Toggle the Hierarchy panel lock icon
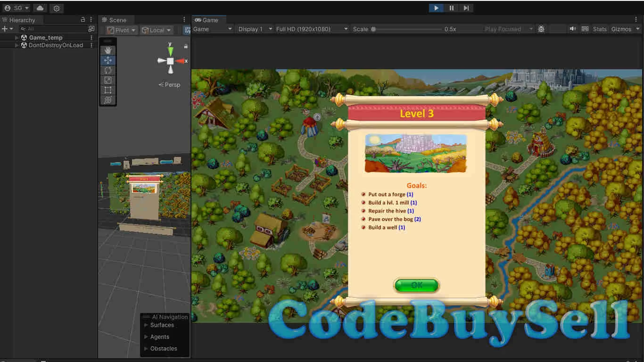This screenshot has width=644, height=362. coord(83,20)
